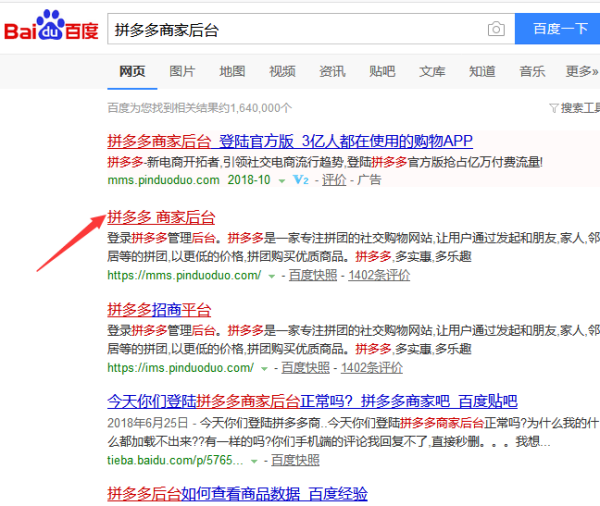The height and width of the screenshot is (506, 600).
Task: Expand dropdown after tieba.baidu.com URL
Action: pyautogui.click(x=254, y=461)
